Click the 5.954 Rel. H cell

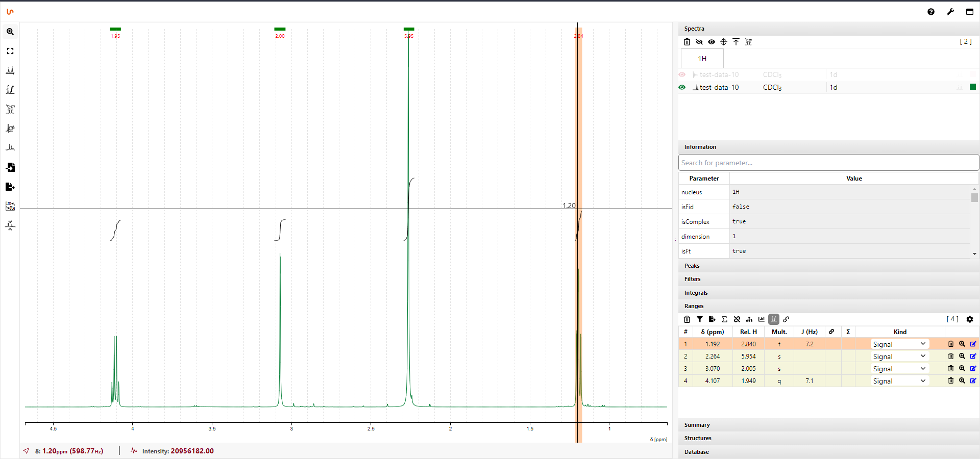[748, 356]
